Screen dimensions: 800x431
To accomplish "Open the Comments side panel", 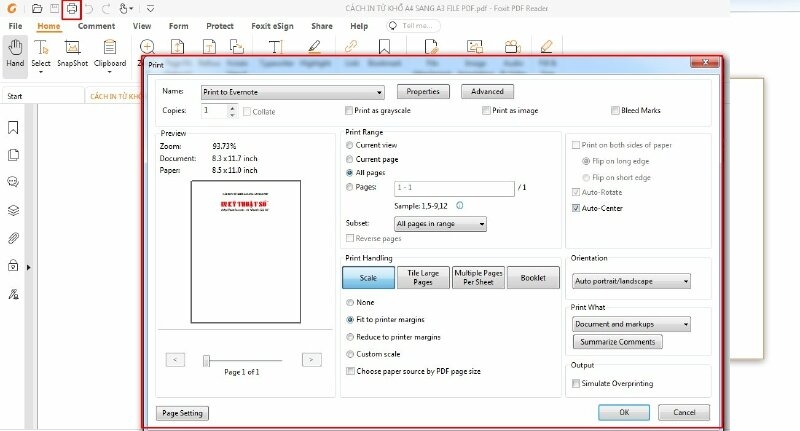I will point(13,182).
